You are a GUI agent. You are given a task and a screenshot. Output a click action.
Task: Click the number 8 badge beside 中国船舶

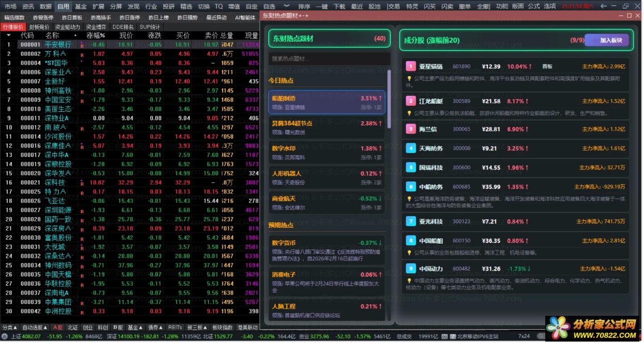tap(411, 241)
